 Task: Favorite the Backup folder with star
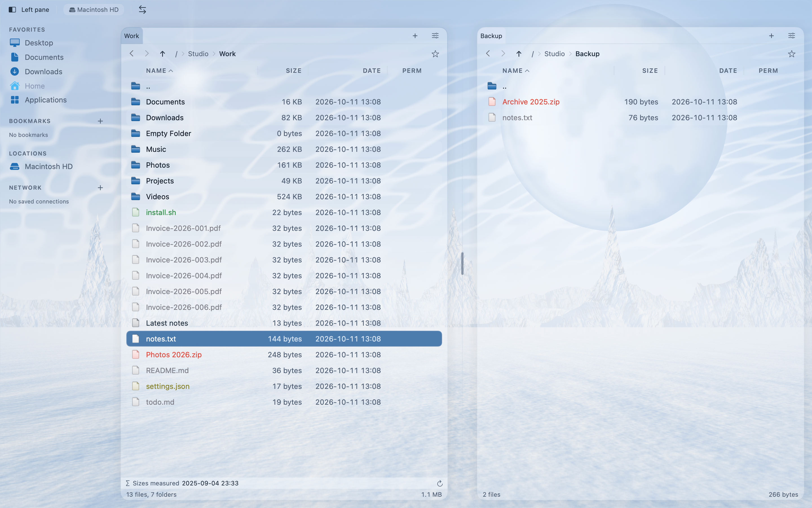coord(791,54)
